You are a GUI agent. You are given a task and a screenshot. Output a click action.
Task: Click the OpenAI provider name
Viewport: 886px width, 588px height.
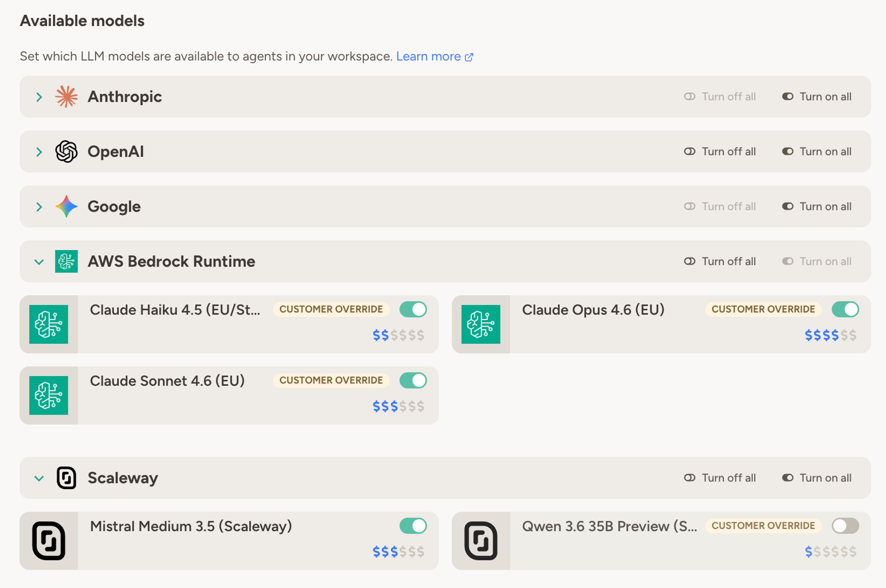pyautogui.click(x=116, y=152)
